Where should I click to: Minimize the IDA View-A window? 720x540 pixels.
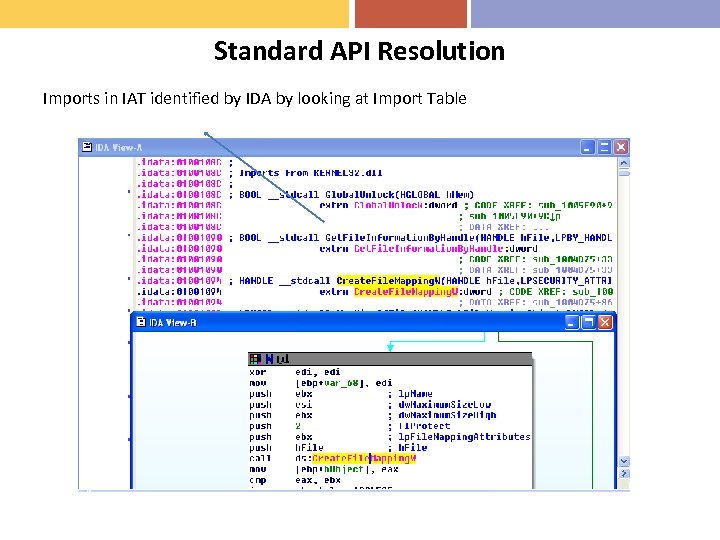587,147
